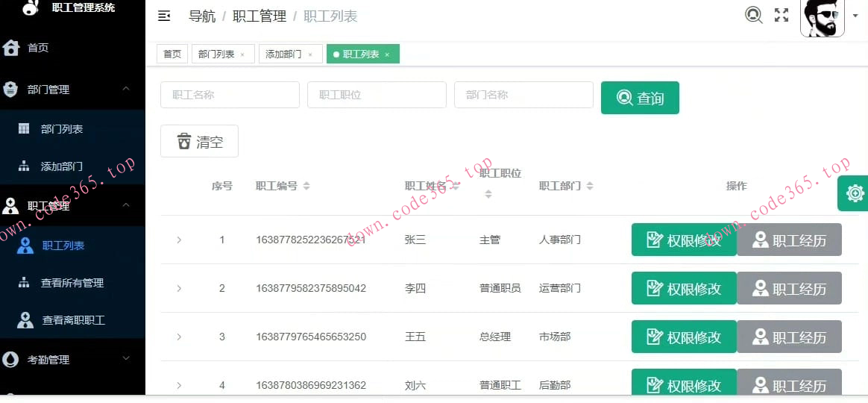
Task: Click employee number 1638779582375895042
Action: 310,288
